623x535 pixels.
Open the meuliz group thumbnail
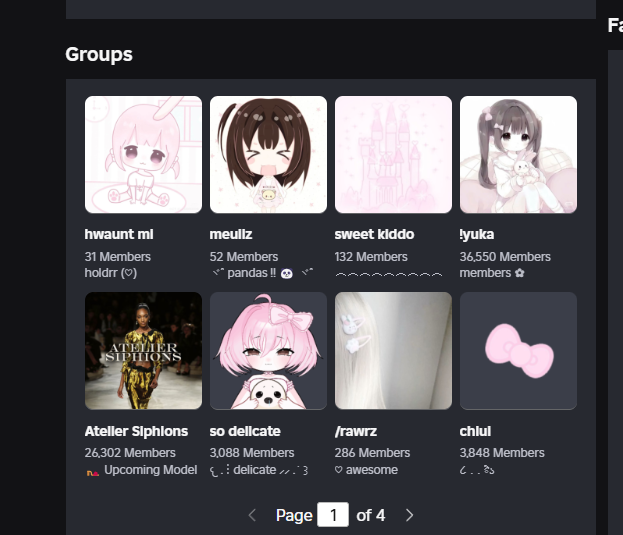coord(268,155)
